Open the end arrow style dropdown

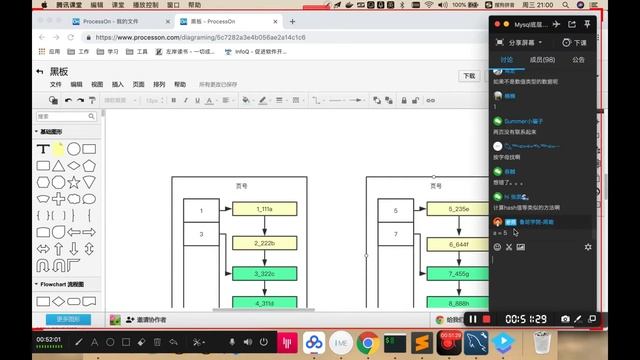click(x=357, y=100)
